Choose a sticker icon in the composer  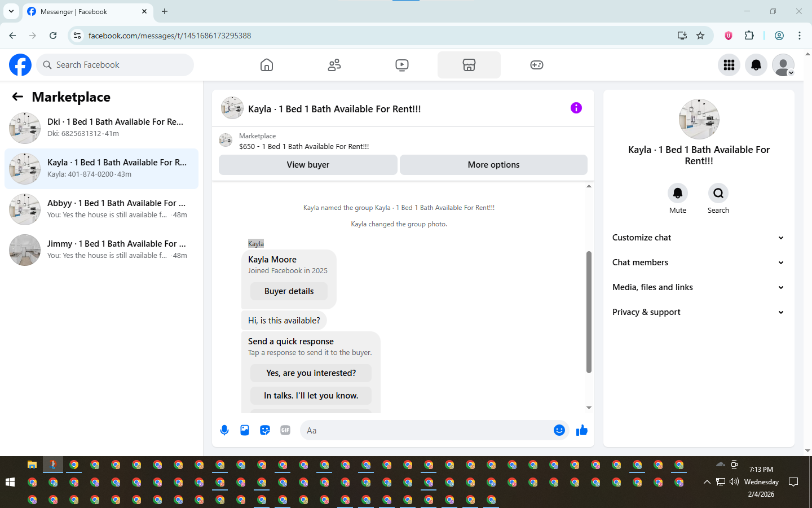265,430
